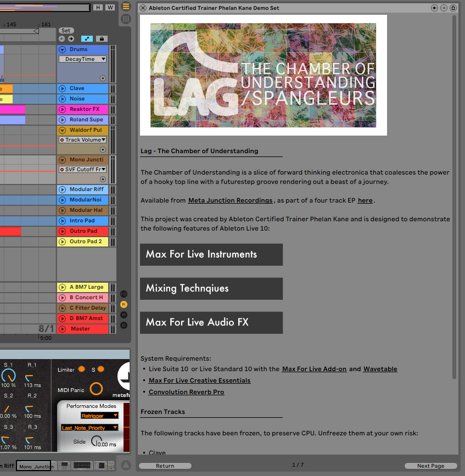Go back in Help View history

click(x=434, y=8)
